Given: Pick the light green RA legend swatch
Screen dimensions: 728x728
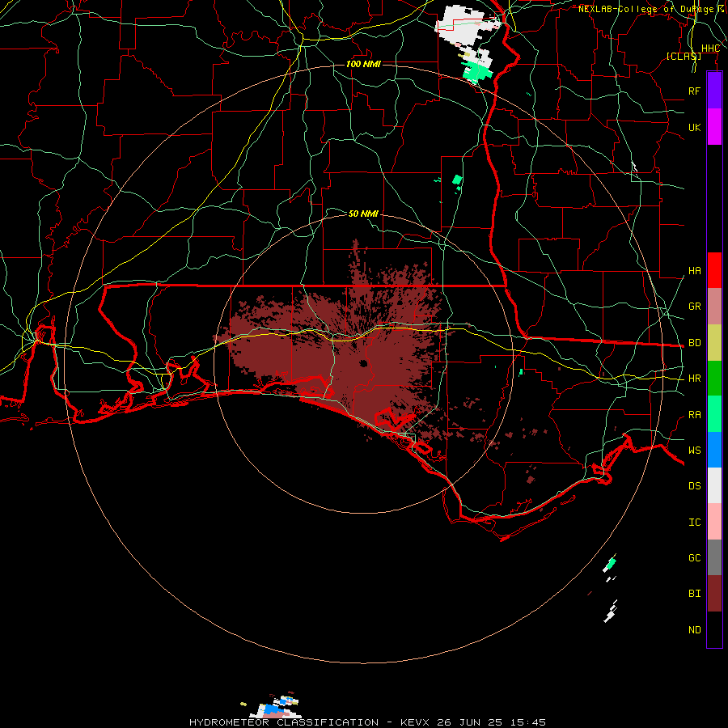Looking at the screenshot, I should pos(714,414).
